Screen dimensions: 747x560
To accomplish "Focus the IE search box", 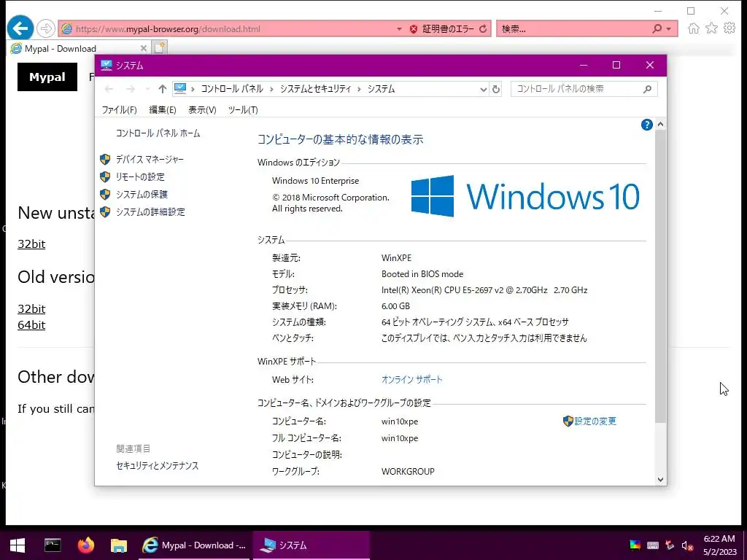I will tap(574, 28).
